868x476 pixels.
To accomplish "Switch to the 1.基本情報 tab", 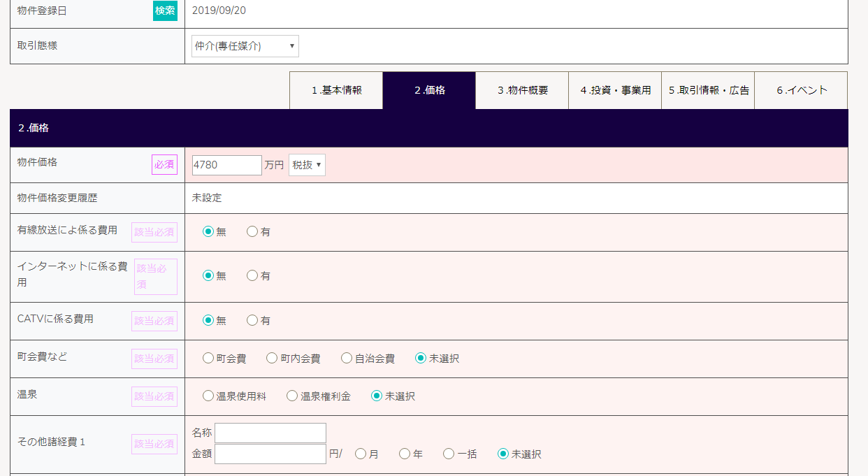I will coord(336,90).
